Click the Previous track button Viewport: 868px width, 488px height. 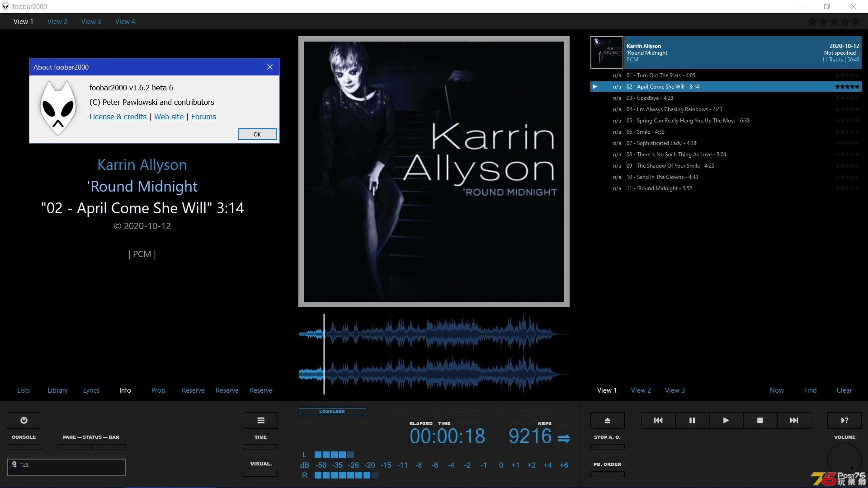[658, 420]
